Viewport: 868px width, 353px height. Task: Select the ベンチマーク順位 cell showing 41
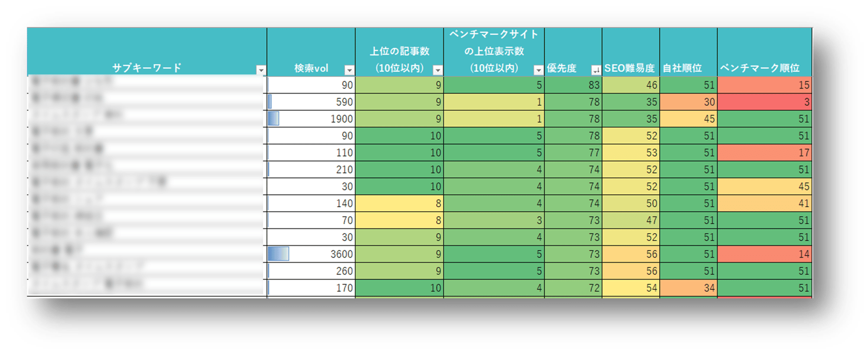pos(765,203)
